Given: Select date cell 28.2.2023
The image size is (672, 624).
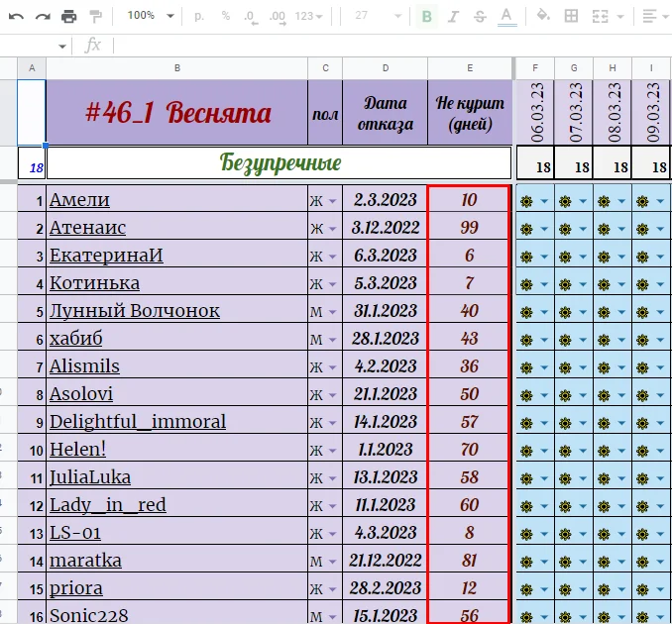Looking at the screenshot, I should tap(386, 588).
